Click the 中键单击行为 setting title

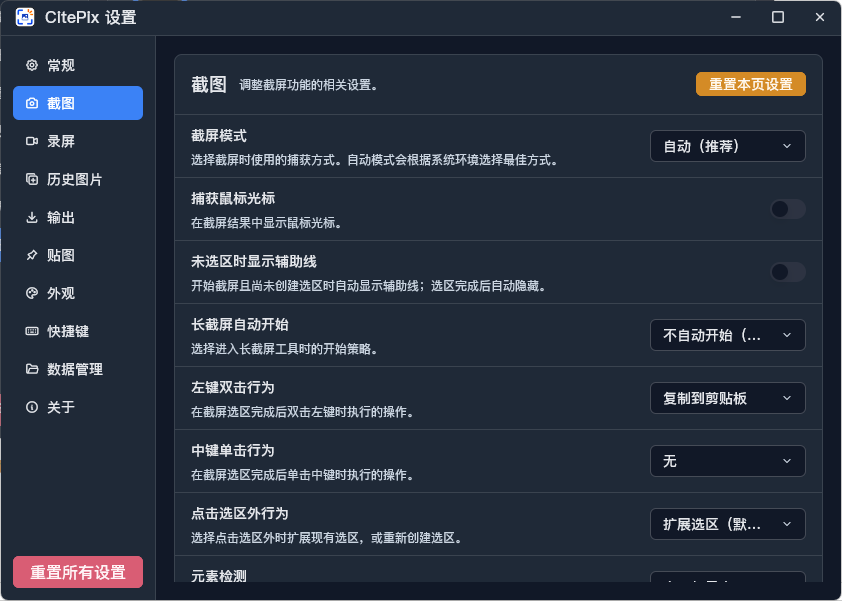(233, 450)
